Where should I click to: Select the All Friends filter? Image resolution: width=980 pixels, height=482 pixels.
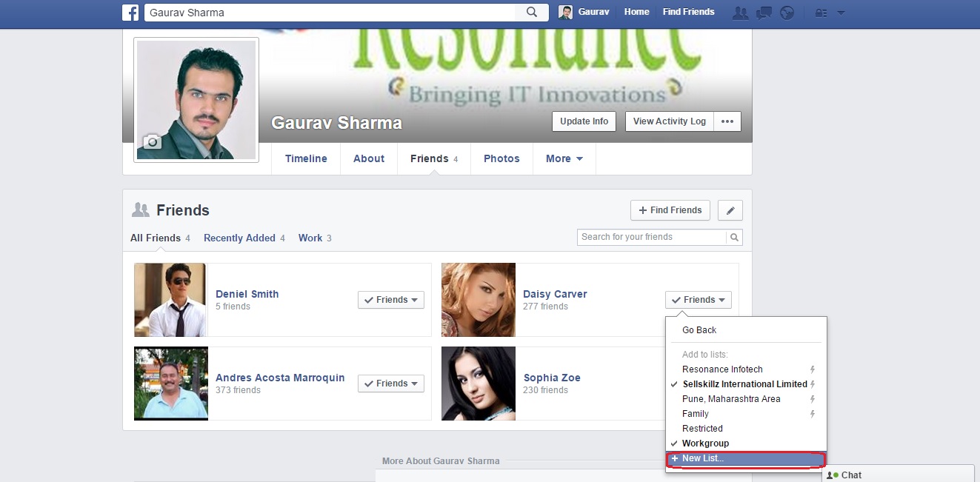click(x=160, y=238)
